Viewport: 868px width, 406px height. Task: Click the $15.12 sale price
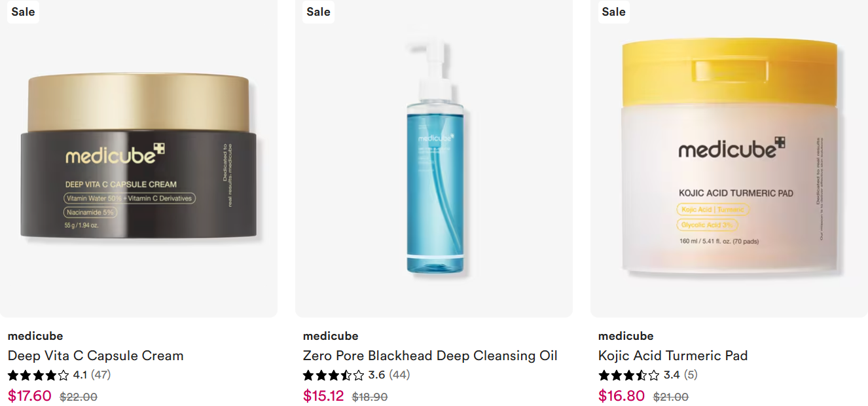click(323, 396)
